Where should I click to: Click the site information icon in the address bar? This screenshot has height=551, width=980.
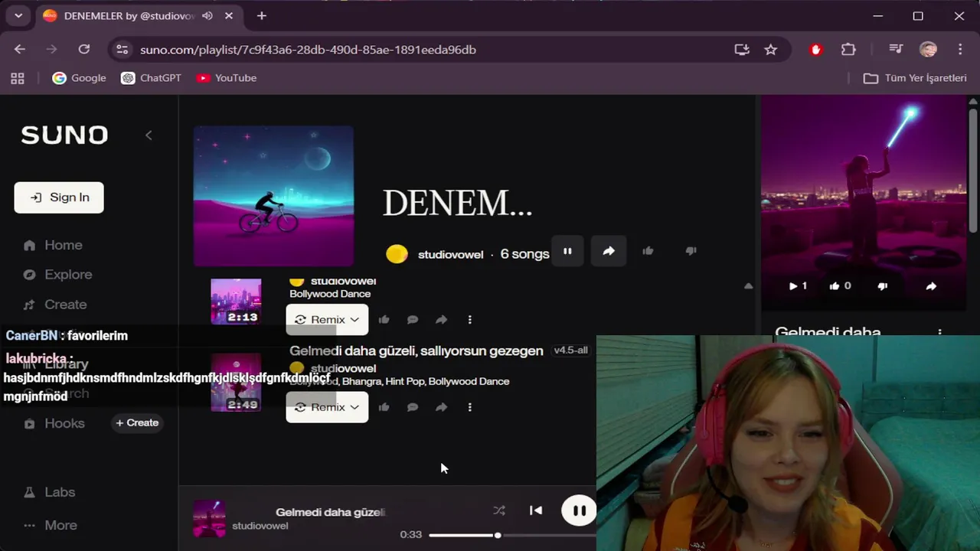122,50
